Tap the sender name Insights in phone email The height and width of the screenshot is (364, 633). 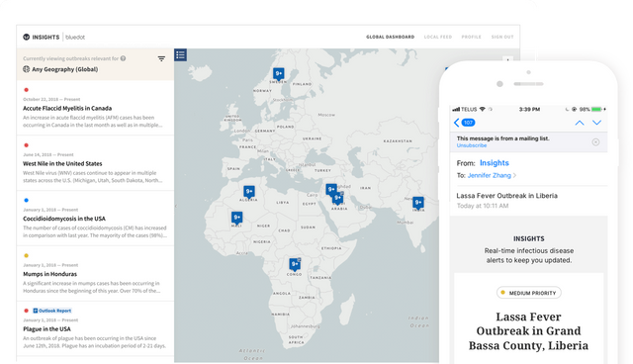[495, 163]
